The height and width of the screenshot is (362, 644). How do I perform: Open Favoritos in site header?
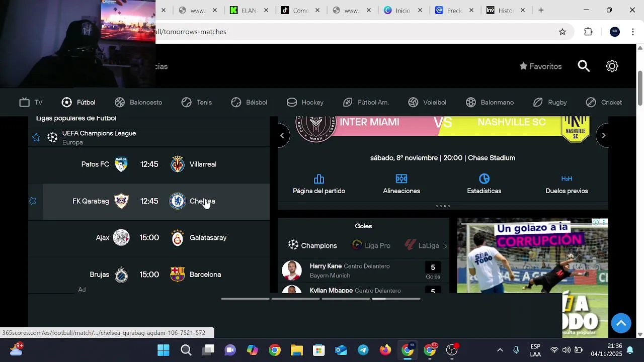pos(540,66)
